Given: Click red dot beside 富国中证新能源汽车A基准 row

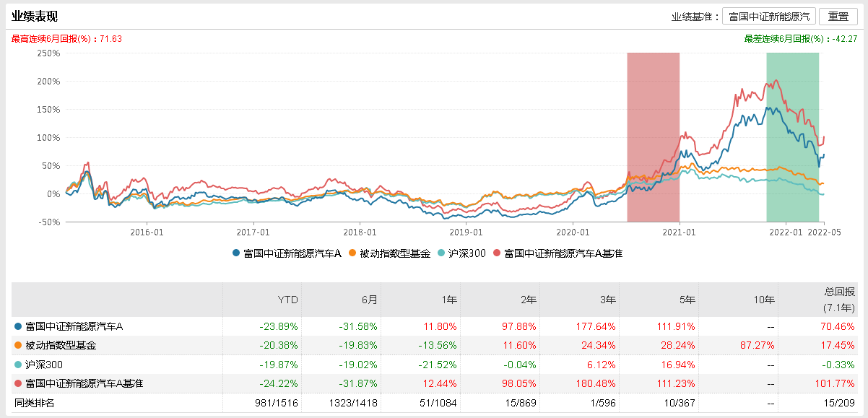Looking at the screenshot, I should 18,383.
